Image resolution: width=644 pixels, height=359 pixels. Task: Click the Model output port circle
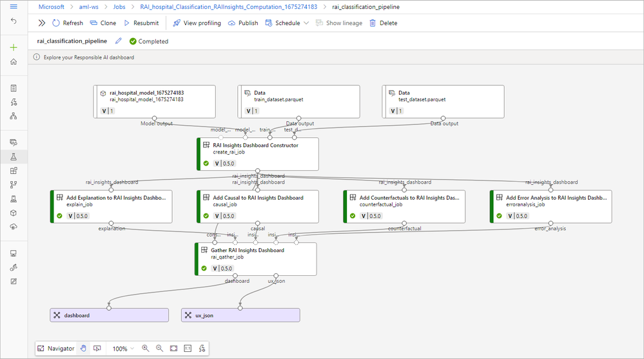click(155, 119)
